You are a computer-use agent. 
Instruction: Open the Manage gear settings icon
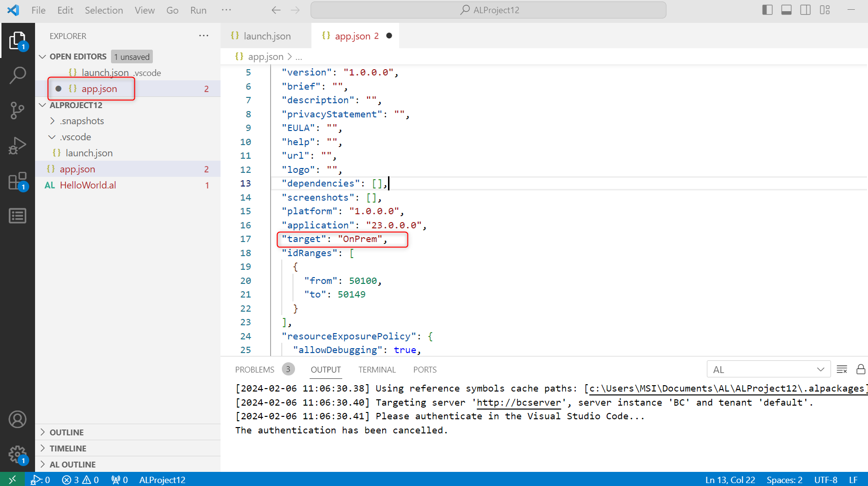tap(18, 454)
